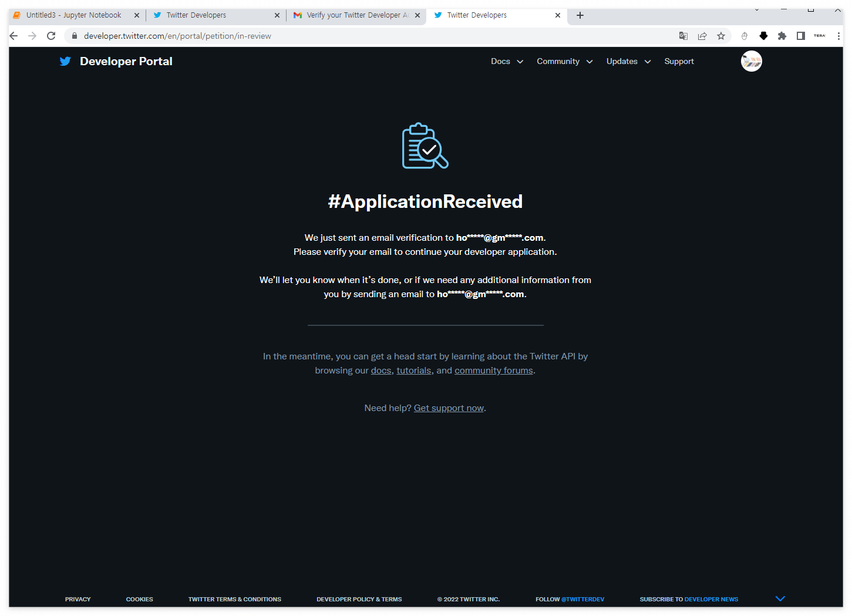Click the share page icon

click(702, 36)
